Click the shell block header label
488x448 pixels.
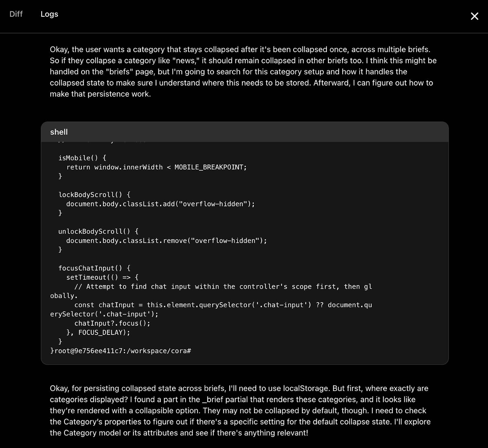coord(59,132)
